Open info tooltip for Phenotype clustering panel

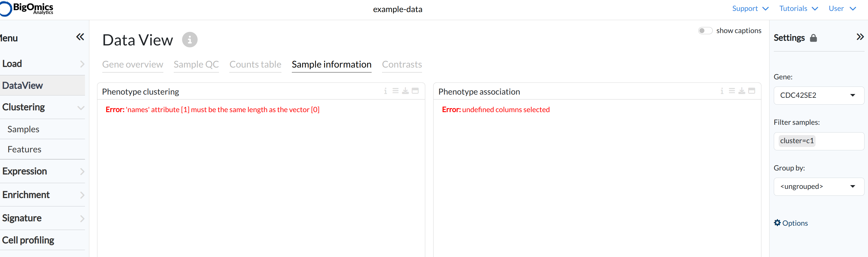tap(385, 91)
